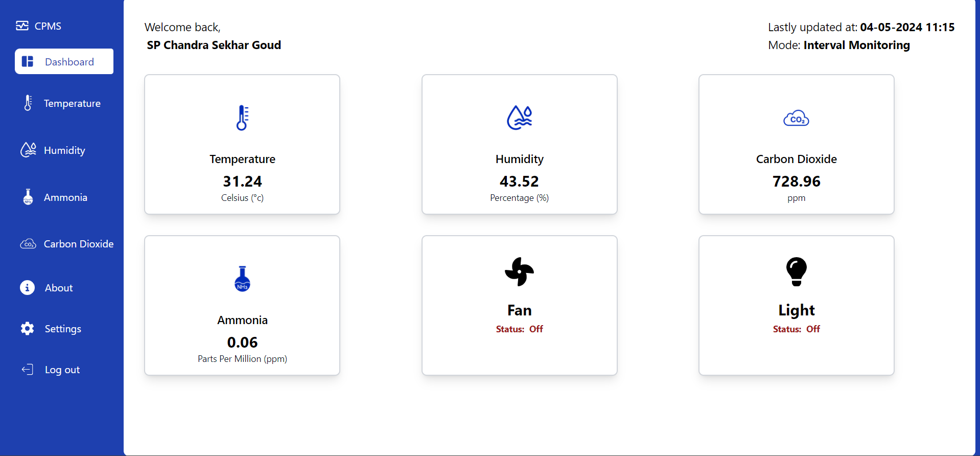Screen dimensions: 980x456
Task: Click the Settings gear icon
Action: click(x=28, y=328)
